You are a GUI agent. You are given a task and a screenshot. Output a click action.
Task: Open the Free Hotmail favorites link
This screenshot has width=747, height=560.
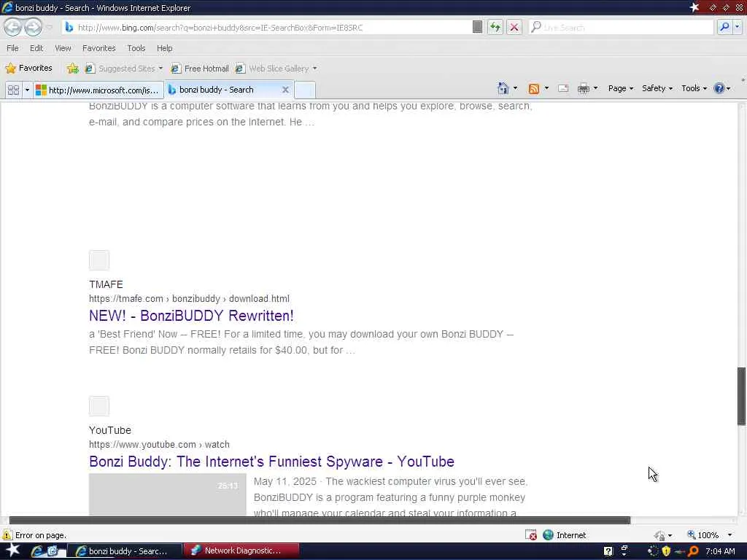click(200, 69)
